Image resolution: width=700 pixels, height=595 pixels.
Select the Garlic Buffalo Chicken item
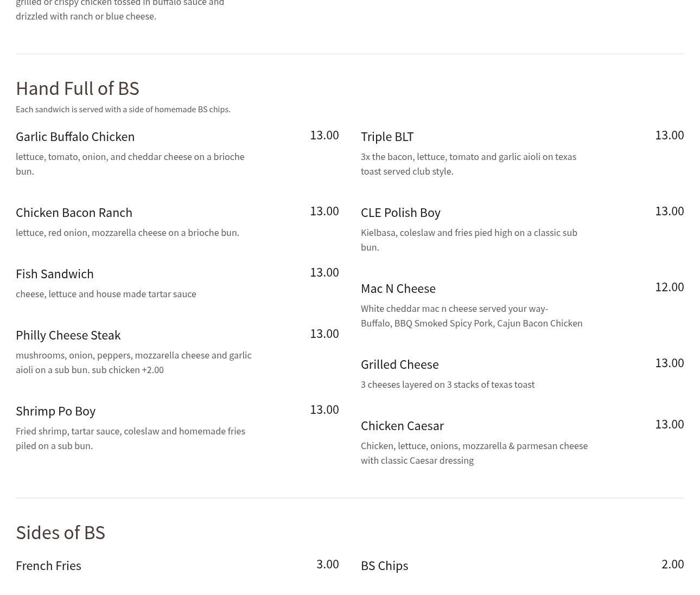click(x=75, y=137)
